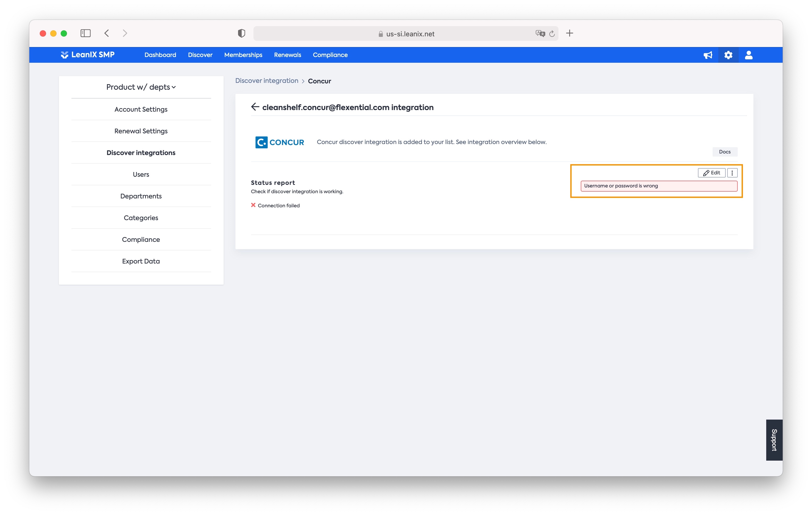This screenshot has width=812, height=515.
Task: Open settings via the gear icon
Action: [728, 55]
